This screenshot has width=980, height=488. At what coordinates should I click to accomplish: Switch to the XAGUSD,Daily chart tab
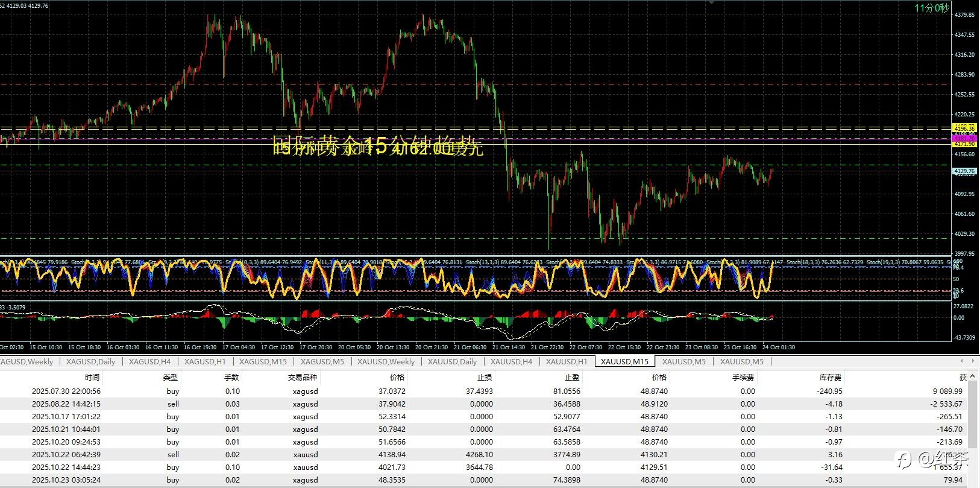click(90, 361)
